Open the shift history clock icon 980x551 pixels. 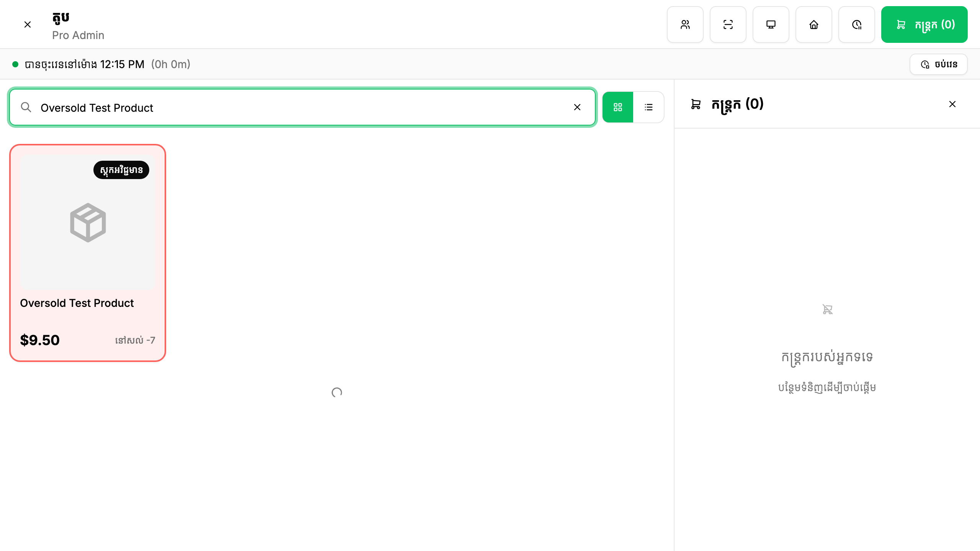coord(857,24)
